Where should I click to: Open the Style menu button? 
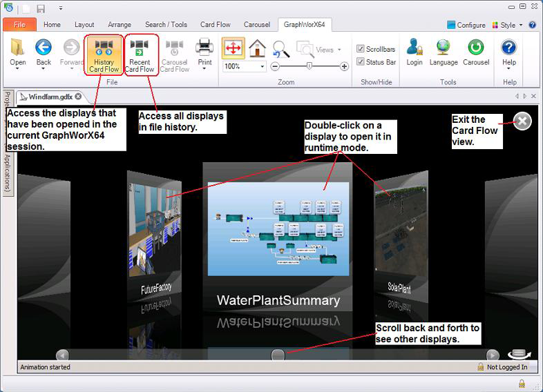click(507, 25)
